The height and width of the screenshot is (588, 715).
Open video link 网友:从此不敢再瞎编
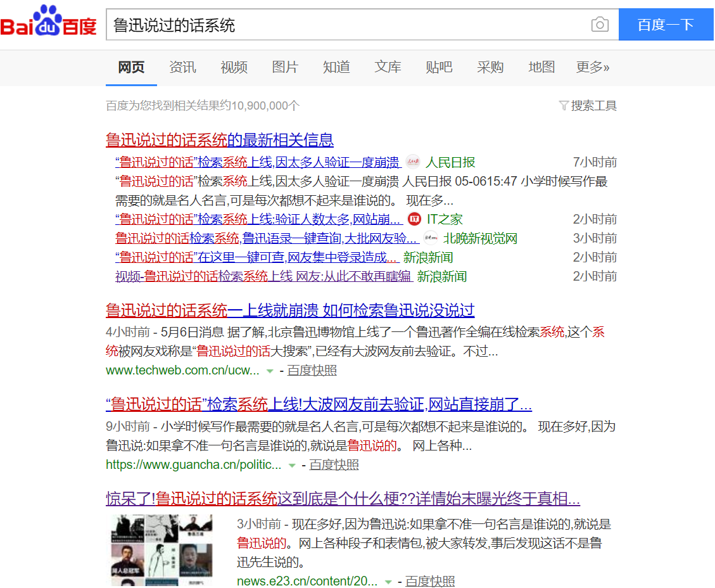point(264,276)
